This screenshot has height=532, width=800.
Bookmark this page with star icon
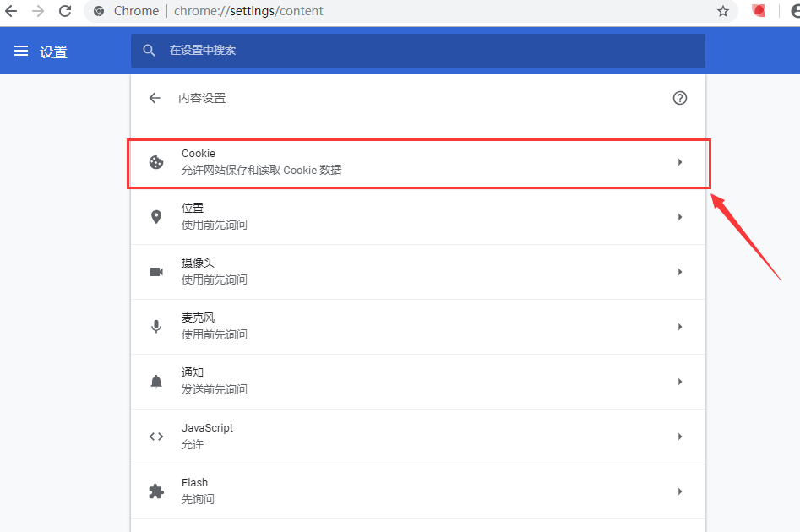click(722, 11)
